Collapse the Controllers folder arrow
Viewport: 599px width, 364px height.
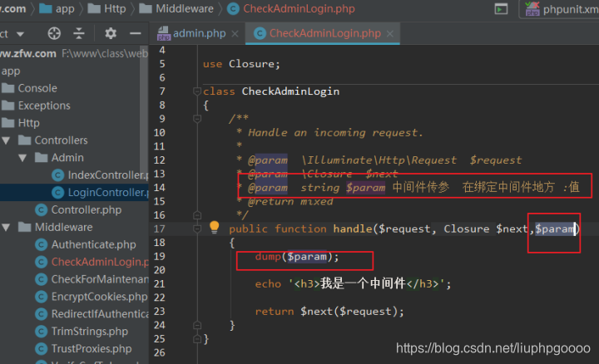point(6,140)
